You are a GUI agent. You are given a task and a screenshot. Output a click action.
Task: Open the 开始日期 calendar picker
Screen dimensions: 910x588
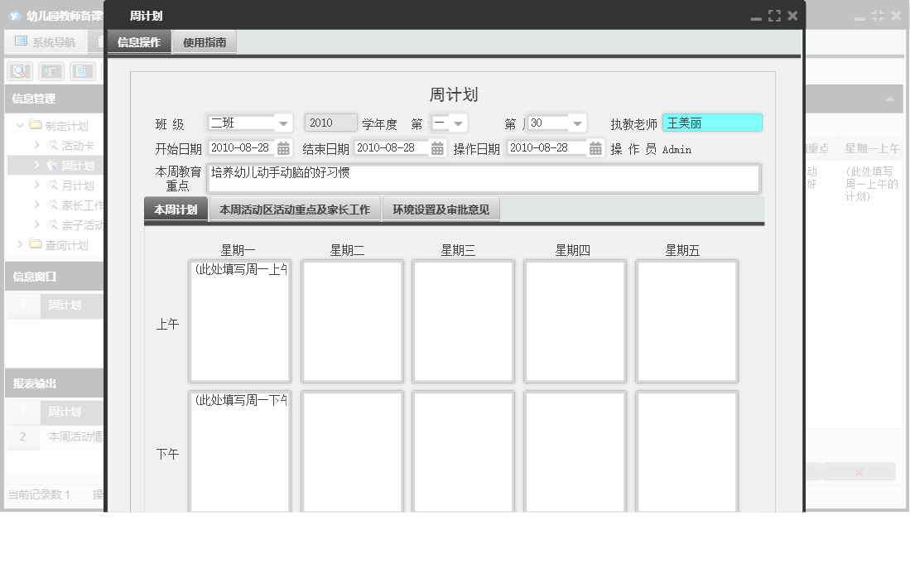point(283,148)
